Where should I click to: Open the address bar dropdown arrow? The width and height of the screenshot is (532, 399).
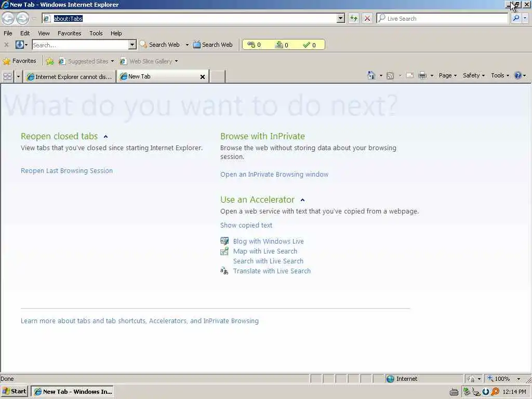click(x=341, y=18)
